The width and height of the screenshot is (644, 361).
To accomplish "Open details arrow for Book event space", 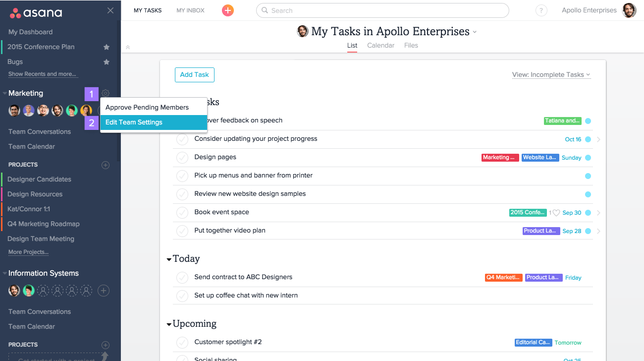I will pyautogui.click(x=598, y=213).
